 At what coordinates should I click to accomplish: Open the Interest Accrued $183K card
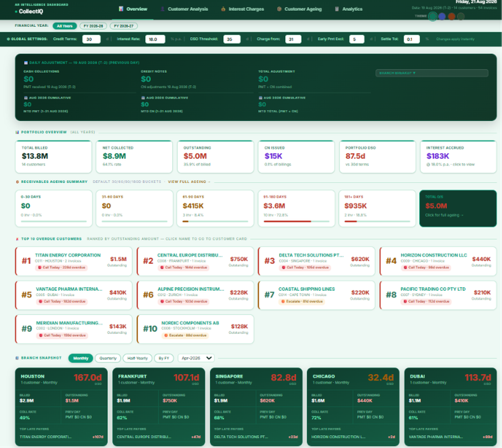click(x=458, y=157)
